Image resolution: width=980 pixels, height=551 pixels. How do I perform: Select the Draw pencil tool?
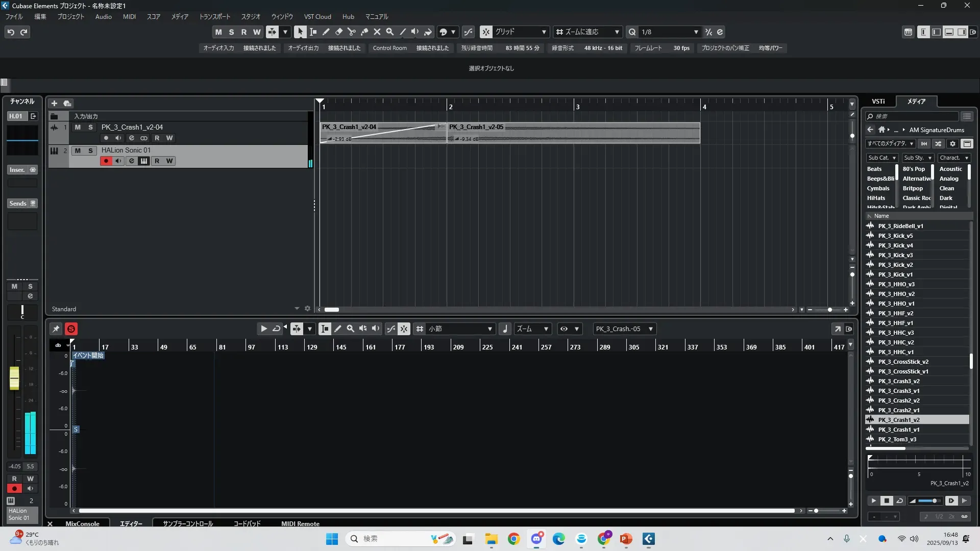click(326, 32)
